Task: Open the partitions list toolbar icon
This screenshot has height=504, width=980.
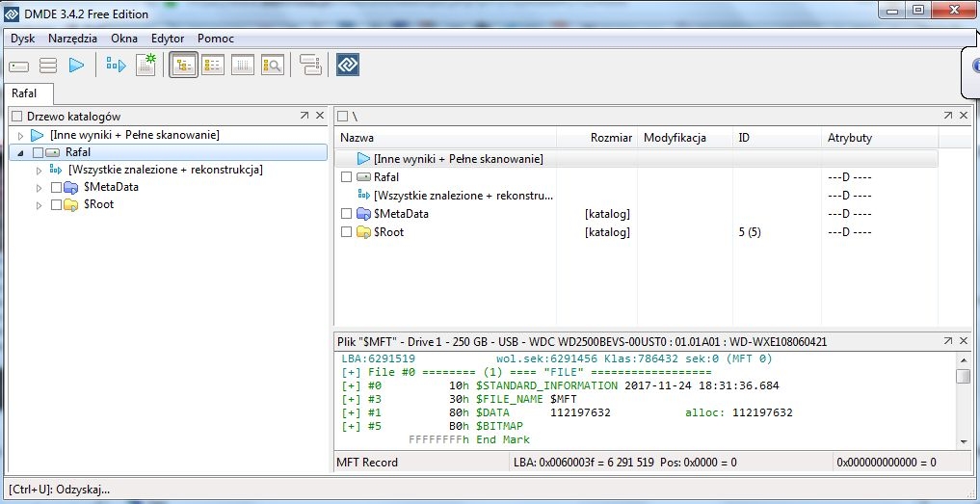Action: (x=48, y=65)
